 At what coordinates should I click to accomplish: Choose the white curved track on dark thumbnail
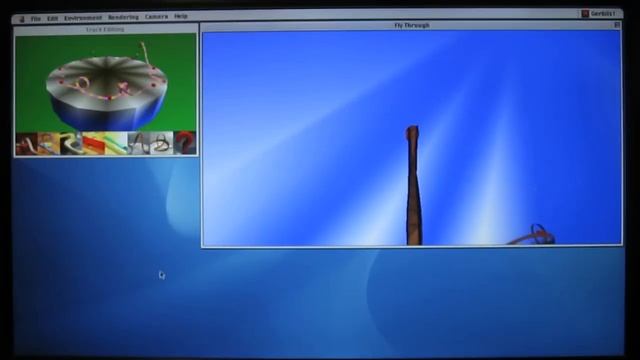(71, 144)
